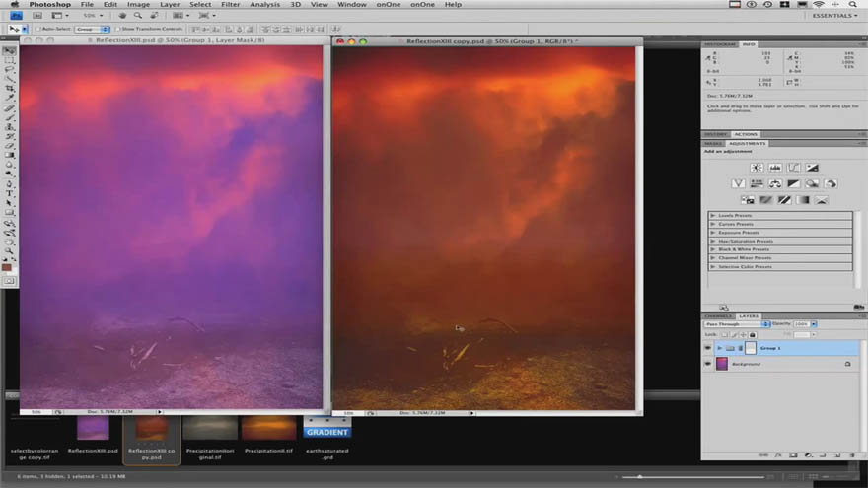Adjust the Bridge thumbnail size slider
The image size is (868, 488).
[639, 476]
